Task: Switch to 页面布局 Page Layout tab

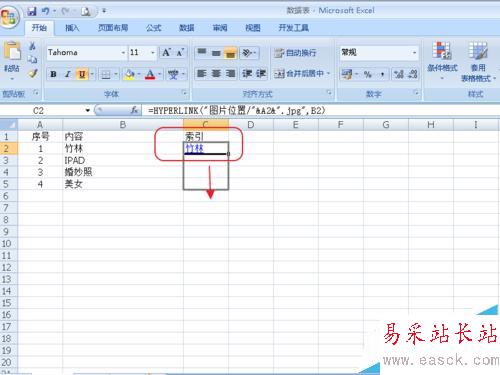Action: [x=113, y=28]
